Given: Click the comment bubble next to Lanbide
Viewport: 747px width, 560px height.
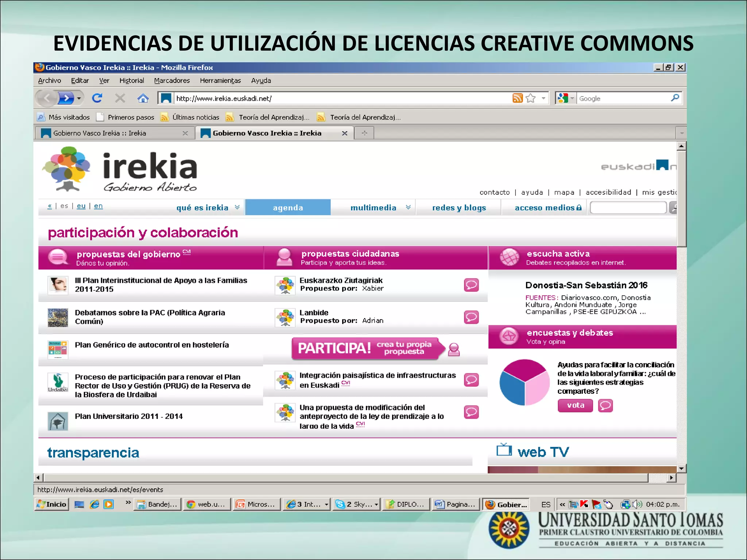Looking at the screenshot, I should click(x=471, y=316).
